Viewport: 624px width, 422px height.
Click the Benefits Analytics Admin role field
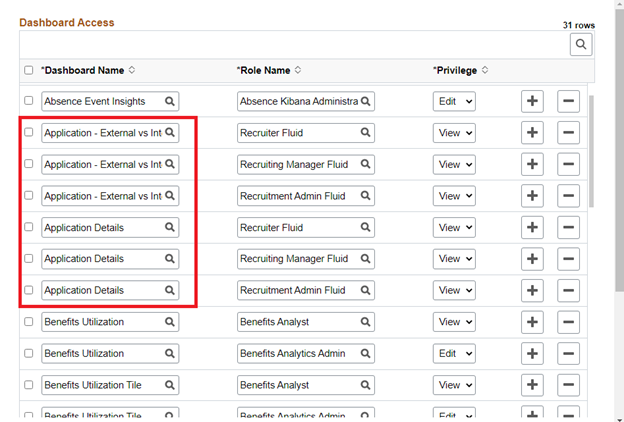(x=298, y=354)
